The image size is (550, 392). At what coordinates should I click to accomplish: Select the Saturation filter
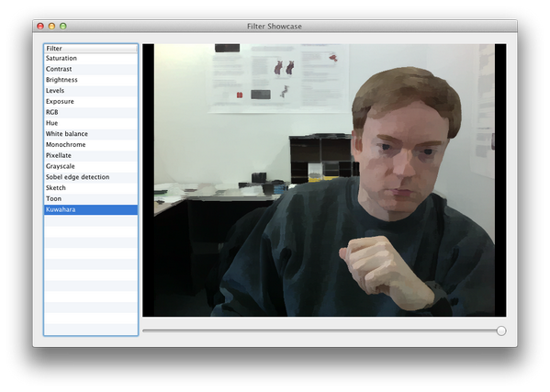[x=91, y=58]
